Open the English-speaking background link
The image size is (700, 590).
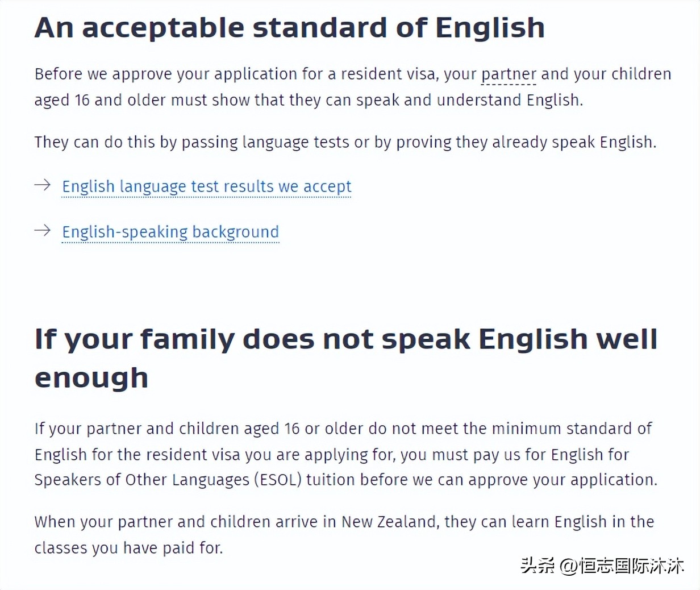170,232
